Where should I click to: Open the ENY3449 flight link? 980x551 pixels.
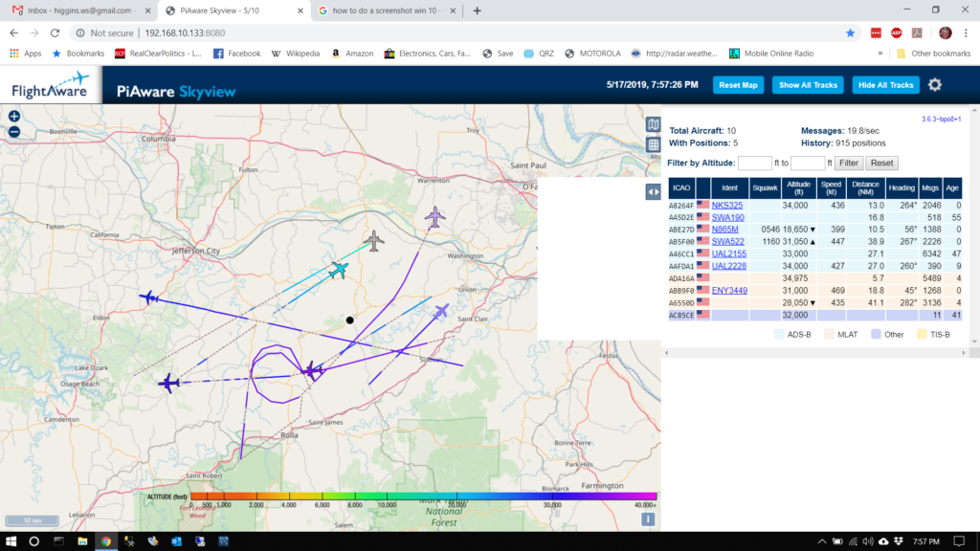click(x=729, y=291)
